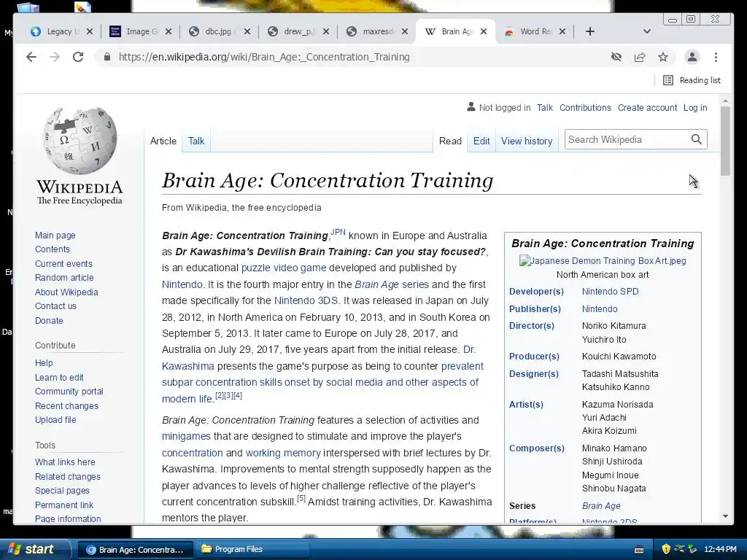Open the Talk tab beside Article
The image size is (747, 560).
(196, 141)
